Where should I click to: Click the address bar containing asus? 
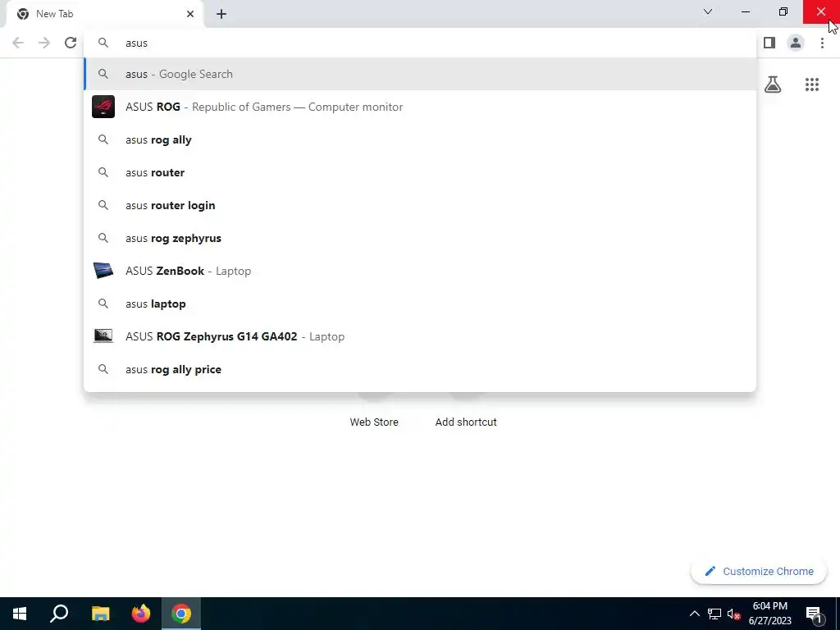point(420,43)
